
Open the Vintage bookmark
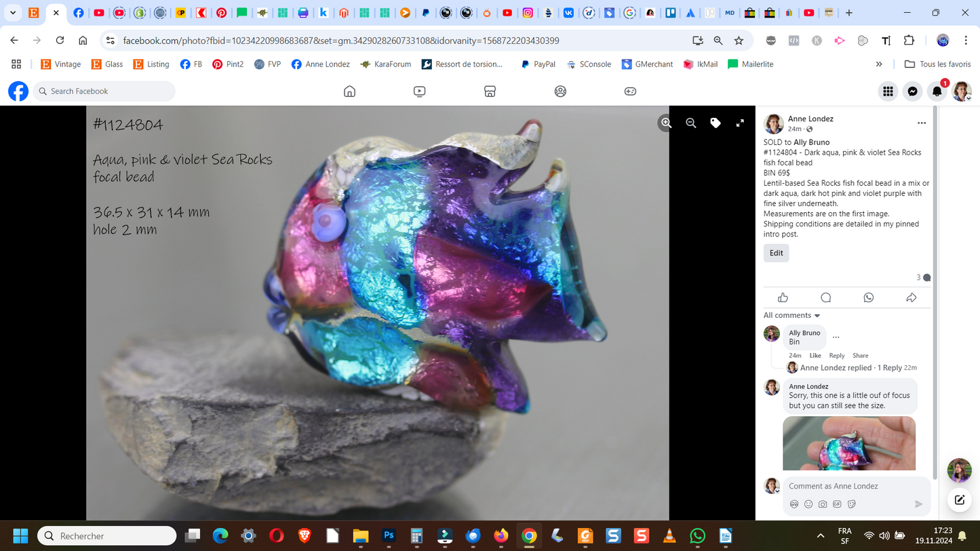click(60, 64)
